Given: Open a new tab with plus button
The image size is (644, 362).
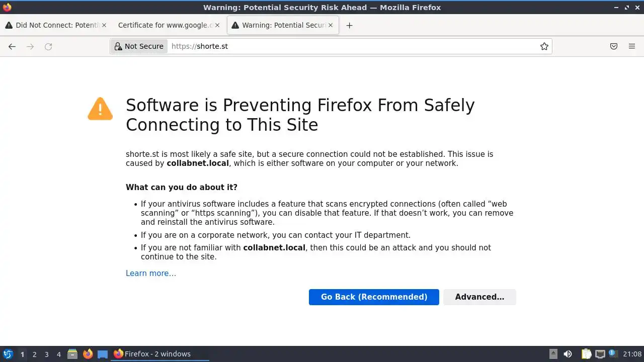Looking at the screenshot, I should [349, 25].
